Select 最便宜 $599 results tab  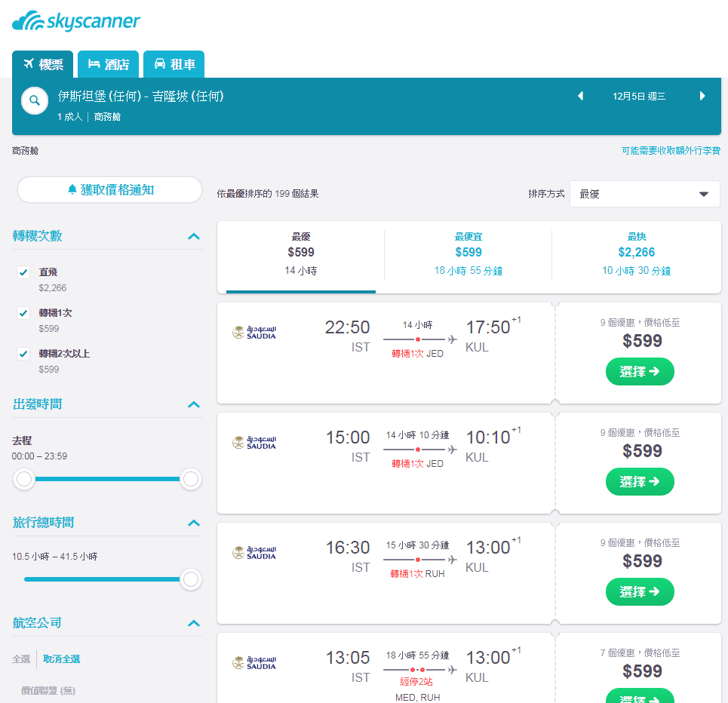coord(468,256)
